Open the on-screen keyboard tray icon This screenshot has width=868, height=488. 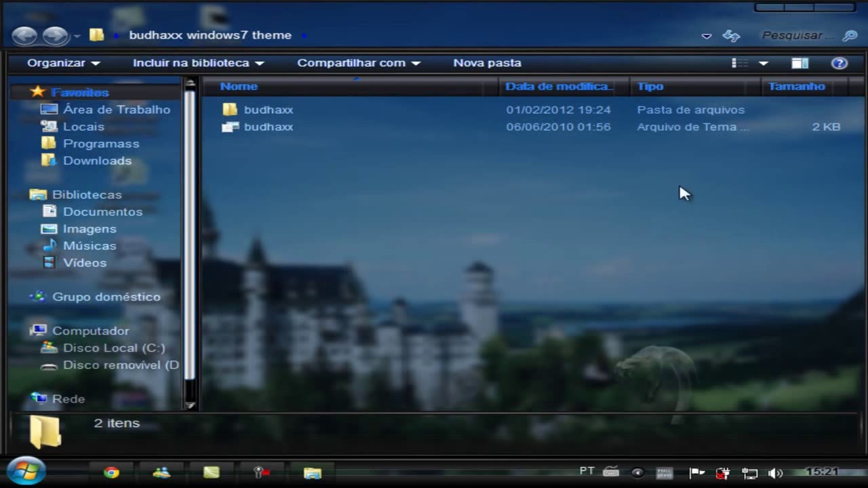pos(610,472)
